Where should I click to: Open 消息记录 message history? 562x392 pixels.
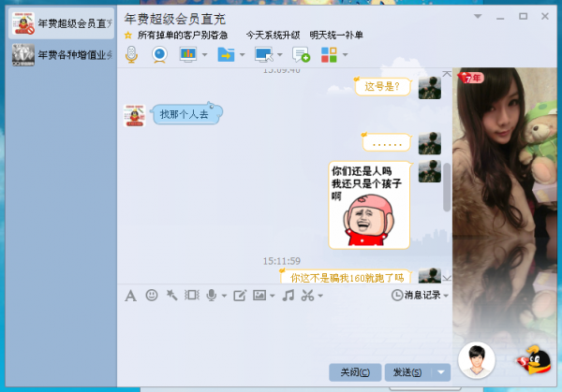(x=416, y=296)
